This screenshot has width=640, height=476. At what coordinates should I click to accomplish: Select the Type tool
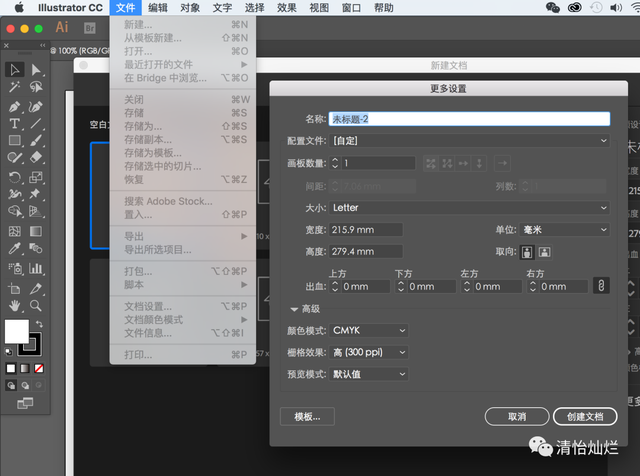(x=14, y=124)
